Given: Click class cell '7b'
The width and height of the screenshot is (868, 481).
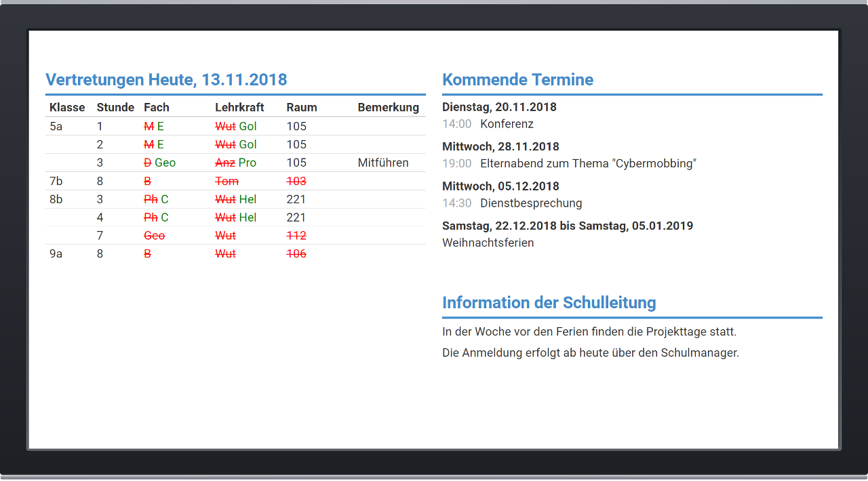Looking at the screenshot, I should click(x=56, y=182).
